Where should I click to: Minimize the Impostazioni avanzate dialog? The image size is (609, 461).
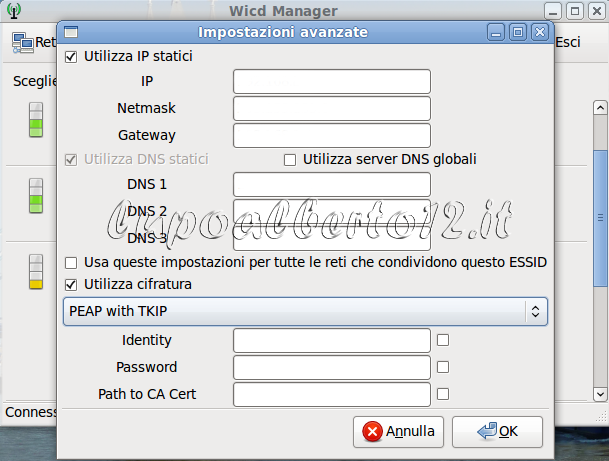[x=496, y=32]
